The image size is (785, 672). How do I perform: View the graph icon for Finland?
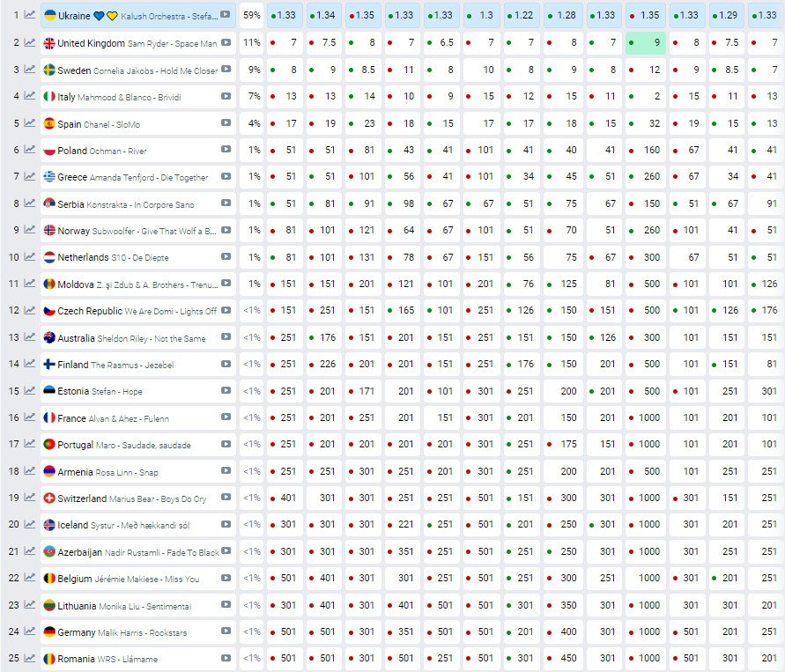click(x=30, y=363)
